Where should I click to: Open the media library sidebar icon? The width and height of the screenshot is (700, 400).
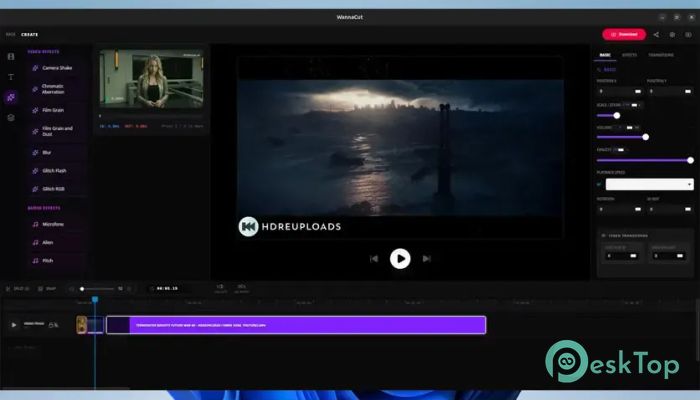pyautogui.click(x=11, y=57)
